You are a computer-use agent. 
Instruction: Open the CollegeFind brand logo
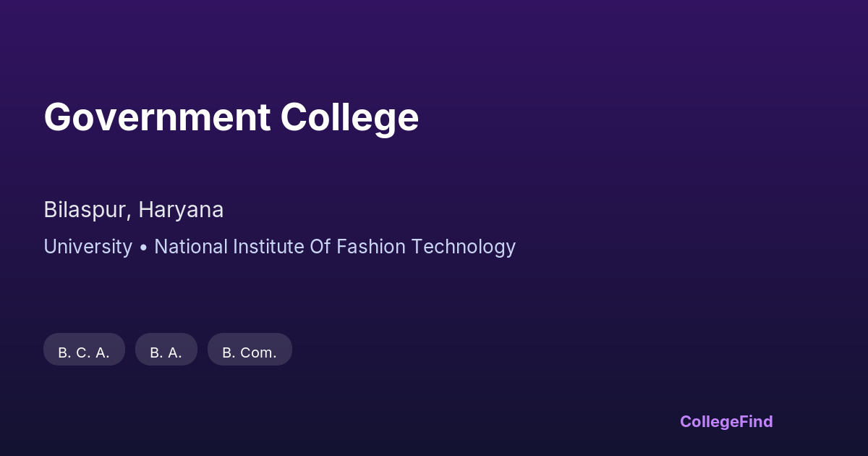tap(726, 421)
